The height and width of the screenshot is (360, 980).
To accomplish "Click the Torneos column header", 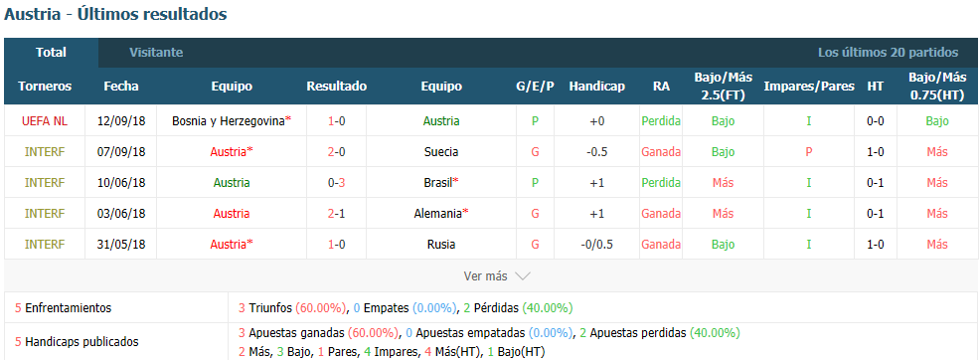I will point(45,87).
